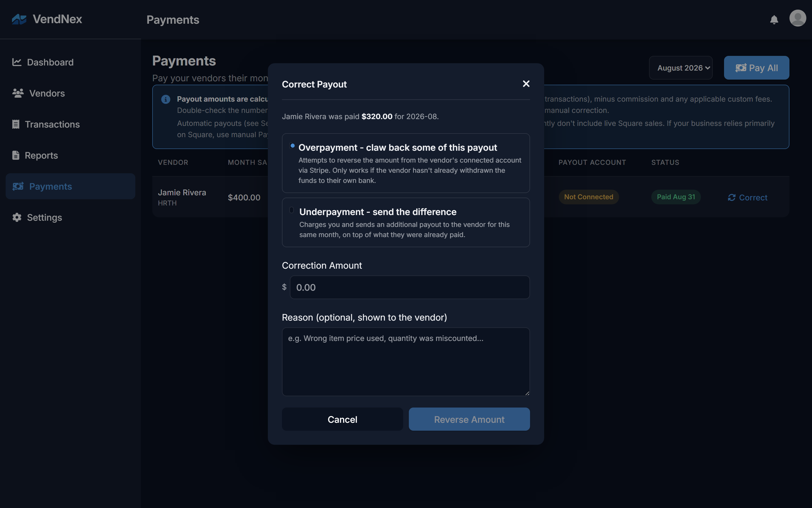Focus the Correction Amount input
The width and height of the screenshot is (812, 508).
pos(410,287)
